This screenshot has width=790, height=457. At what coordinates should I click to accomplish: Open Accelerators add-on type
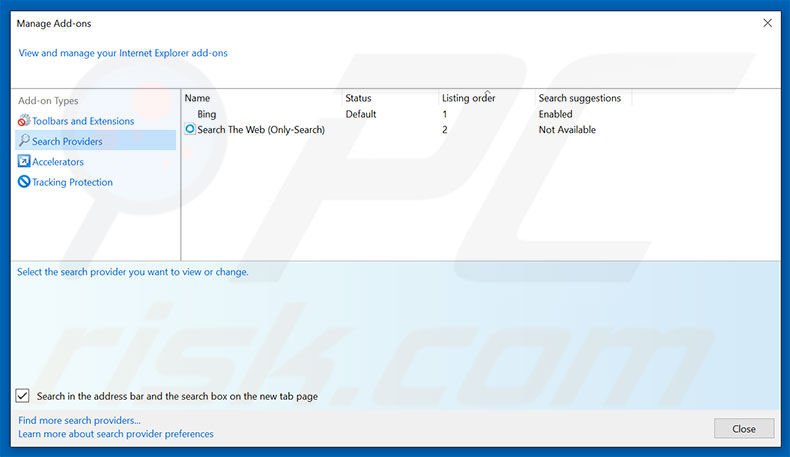pos(58,162)
